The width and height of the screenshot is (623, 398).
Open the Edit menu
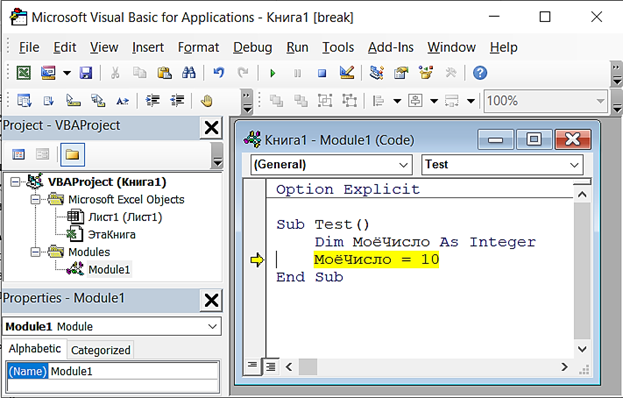(x=64, y=48)
